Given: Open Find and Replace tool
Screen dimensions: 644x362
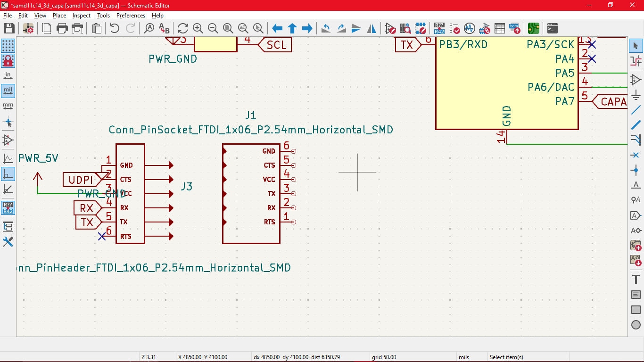Looking at the screenshot, I should (x=164, y=28).
